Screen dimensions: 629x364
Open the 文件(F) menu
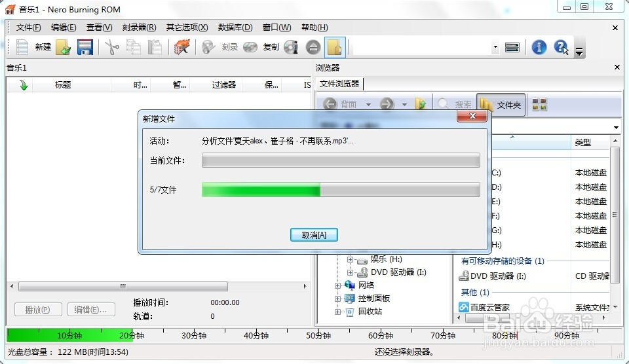coord(28,27)
